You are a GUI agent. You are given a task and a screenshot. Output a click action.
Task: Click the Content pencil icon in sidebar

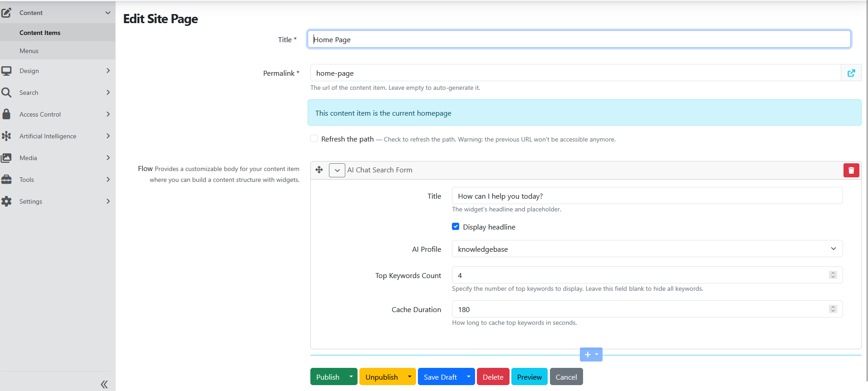[6, 13]
